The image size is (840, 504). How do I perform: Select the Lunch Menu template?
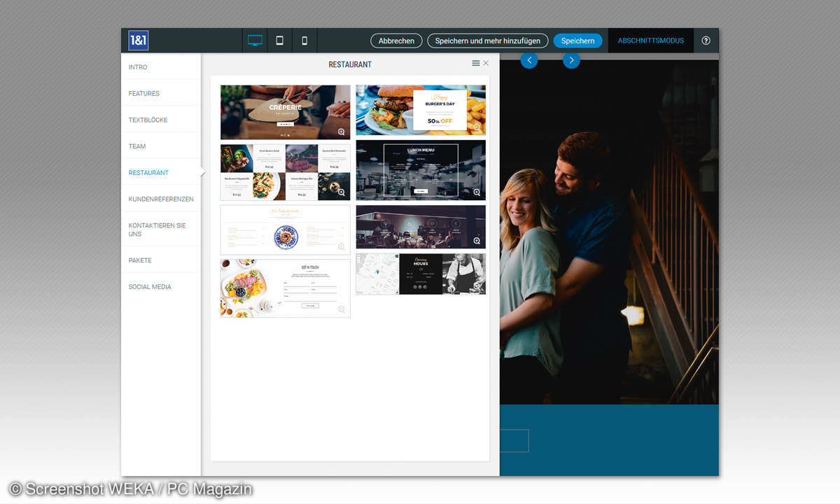(421, 170)
